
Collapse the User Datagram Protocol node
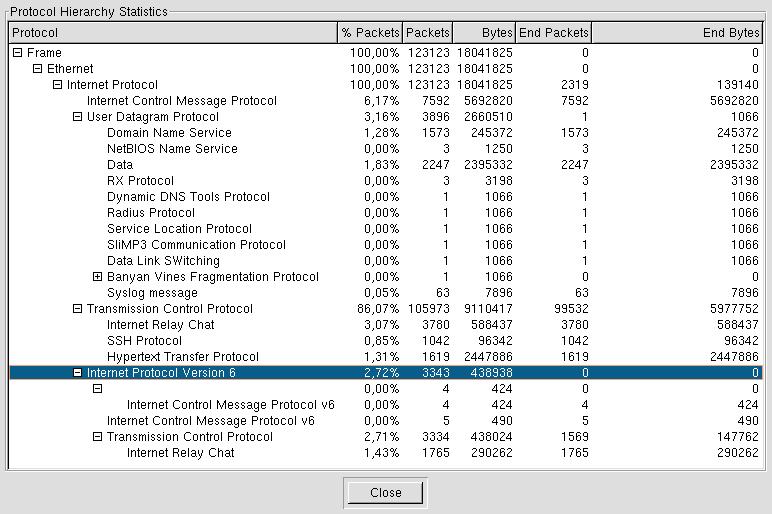coord(77,117)
